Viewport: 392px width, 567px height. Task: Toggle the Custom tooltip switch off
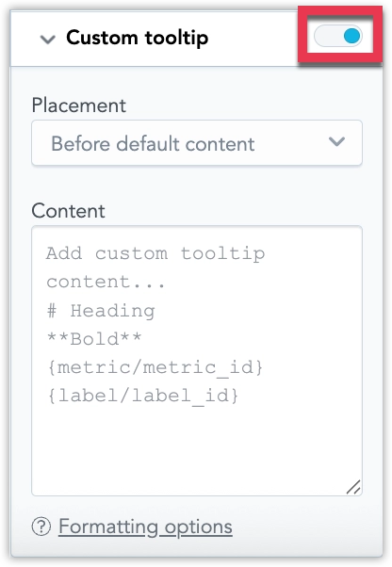coord(338,36)
